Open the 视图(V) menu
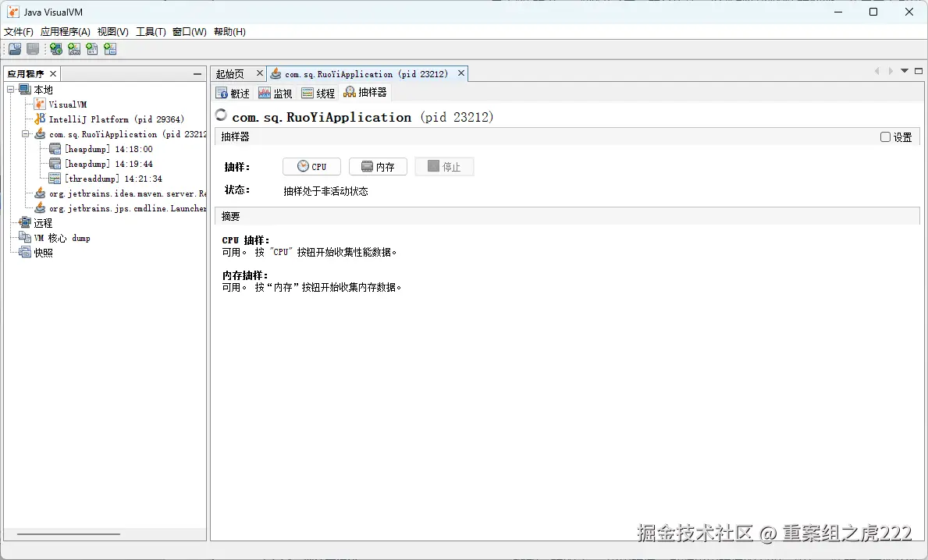Viewport: 928px width, 560px height. (x=112, y=32)
